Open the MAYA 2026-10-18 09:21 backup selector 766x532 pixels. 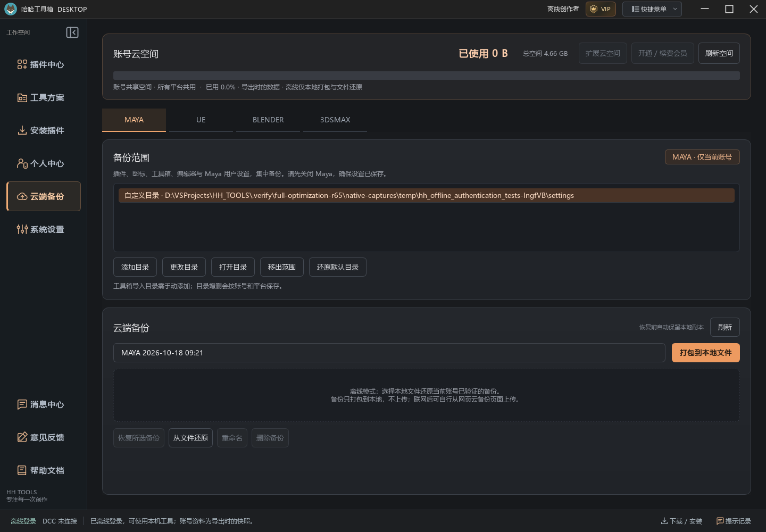click(x=389, y=353)
